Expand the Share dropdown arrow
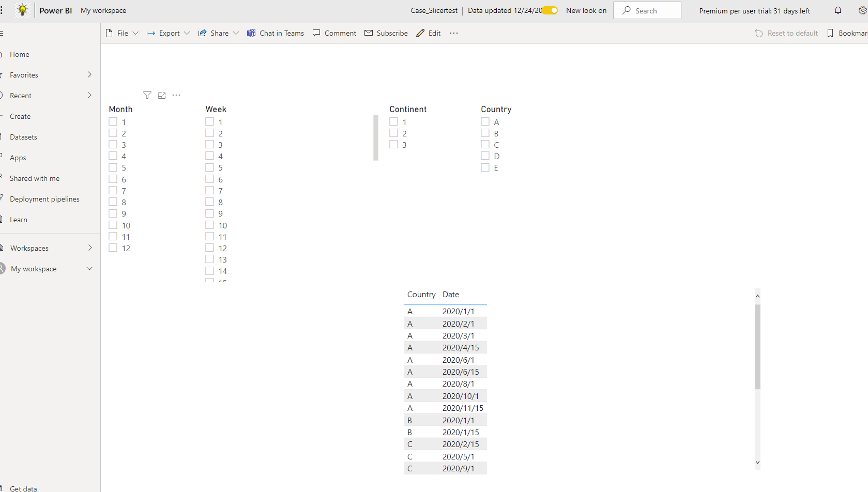This screenshot has width=868, height=492. [x=236, y=33]
